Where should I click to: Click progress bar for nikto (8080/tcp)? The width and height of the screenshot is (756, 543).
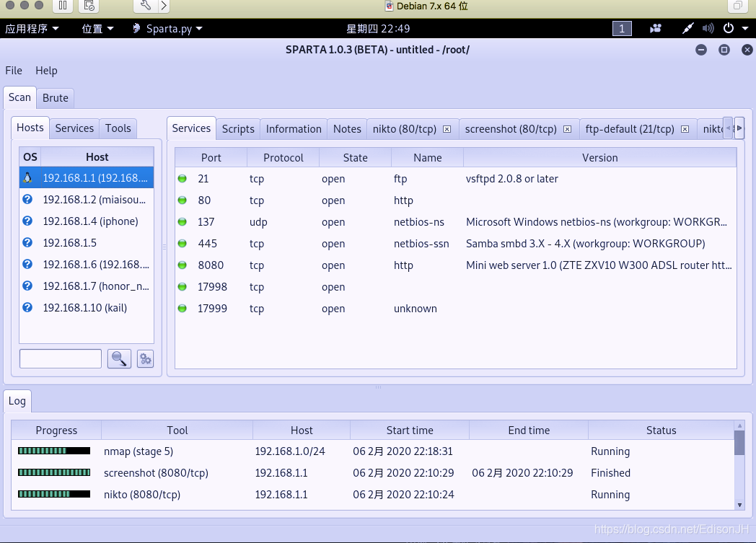tap(54, 494)
